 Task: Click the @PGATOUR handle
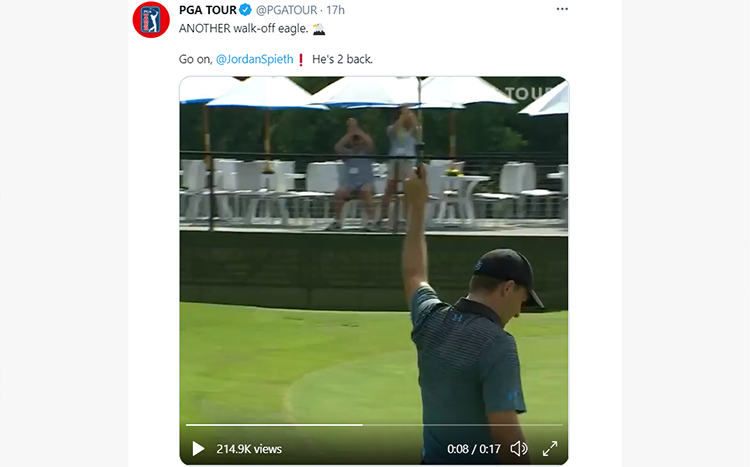click(287, 10)
